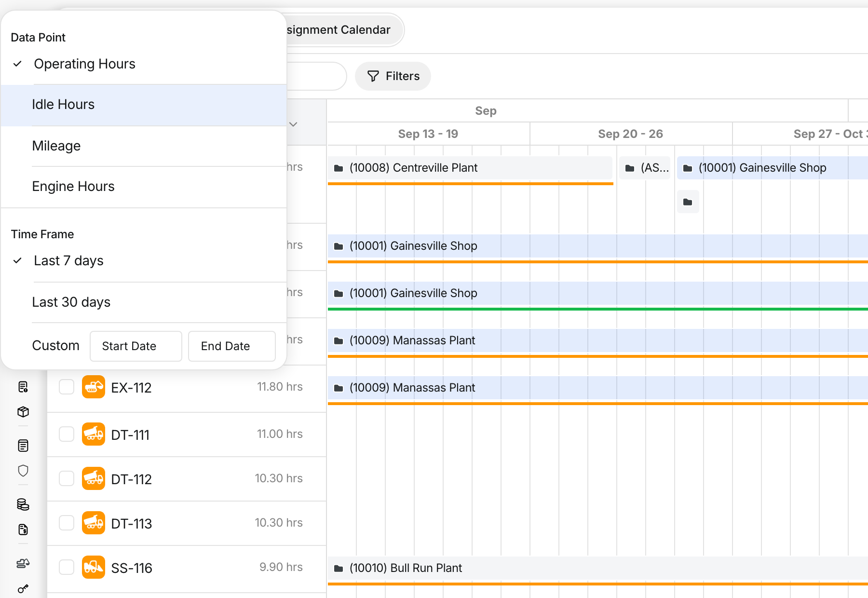
Task: Click the DT-111 dump truck icon
Action: [x=94, y=434]
